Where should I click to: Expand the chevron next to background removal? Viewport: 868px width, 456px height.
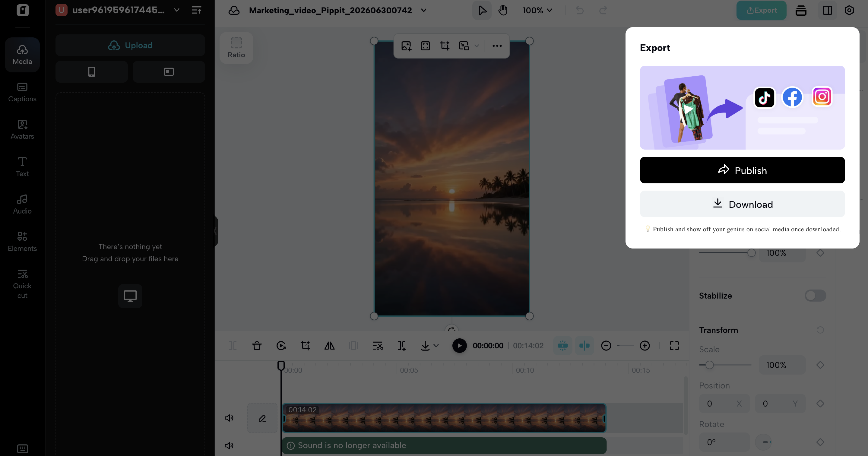point(477,46)
